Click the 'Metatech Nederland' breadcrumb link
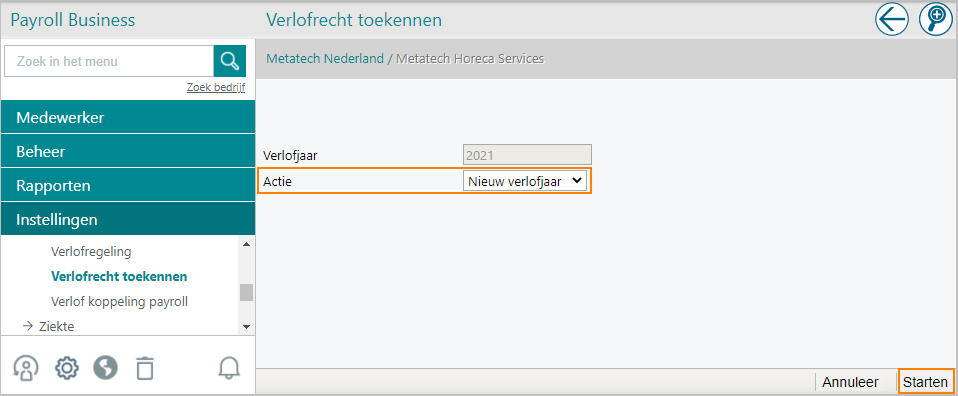The width and height of the screenshot is (958, 396). [x=325, y=59]
